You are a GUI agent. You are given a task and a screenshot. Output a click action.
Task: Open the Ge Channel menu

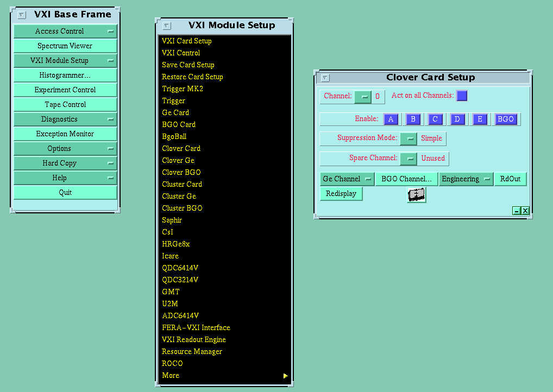click(x=347, y=179)
